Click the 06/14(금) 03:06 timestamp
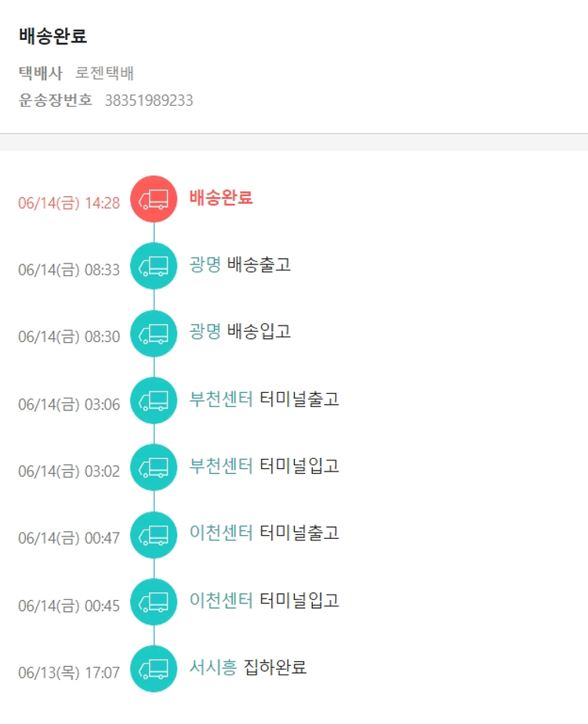Screen dimensions: 588x724 tap(69, 405)
